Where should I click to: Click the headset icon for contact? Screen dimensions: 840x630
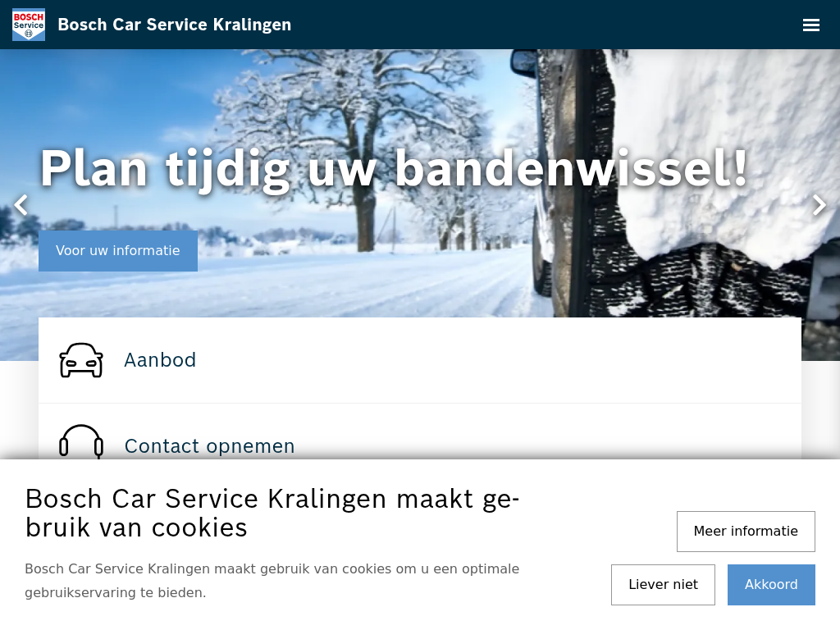81,442
